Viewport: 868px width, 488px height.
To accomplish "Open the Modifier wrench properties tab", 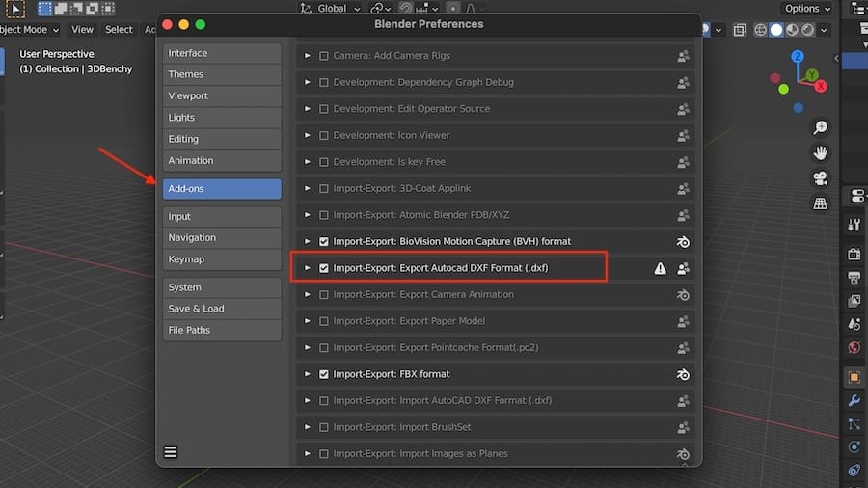I will click(854, 400).
